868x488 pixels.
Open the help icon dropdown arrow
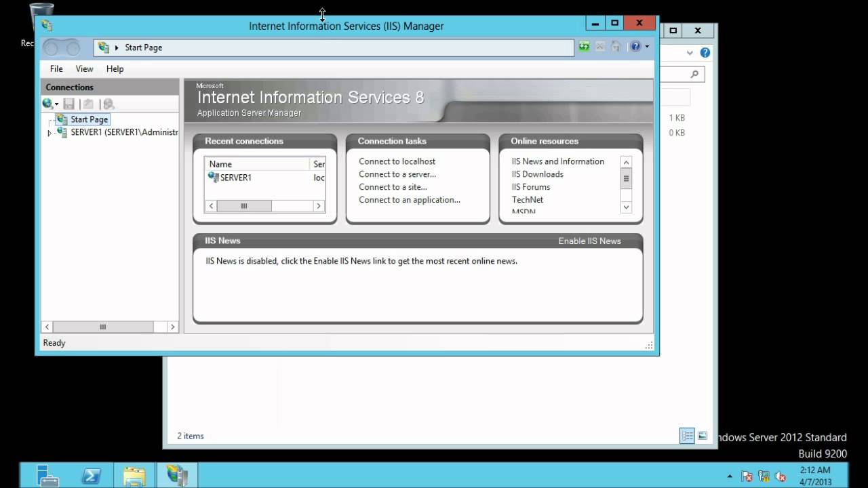click(647, 47)
